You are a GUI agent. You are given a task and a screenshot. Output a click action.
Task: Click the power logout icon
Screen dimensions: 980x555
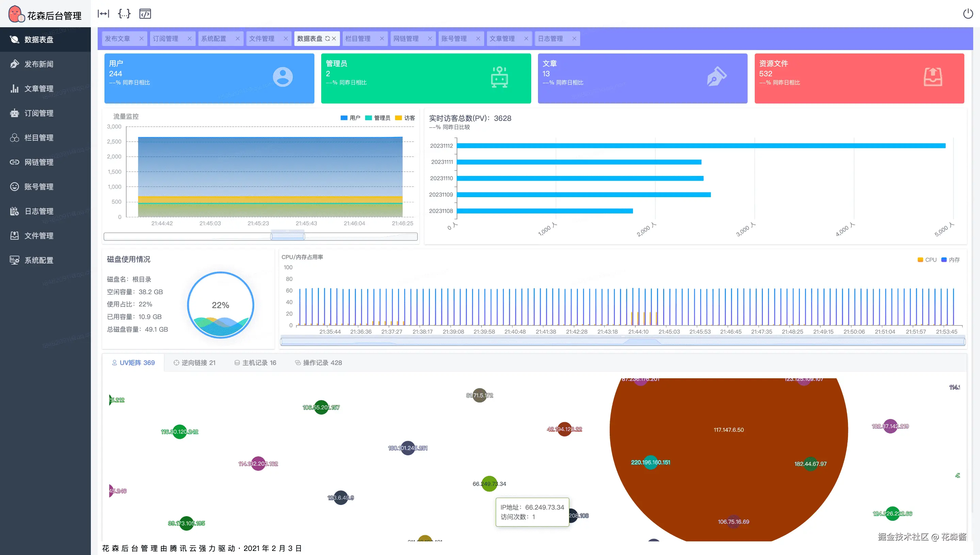coord(967,14)
